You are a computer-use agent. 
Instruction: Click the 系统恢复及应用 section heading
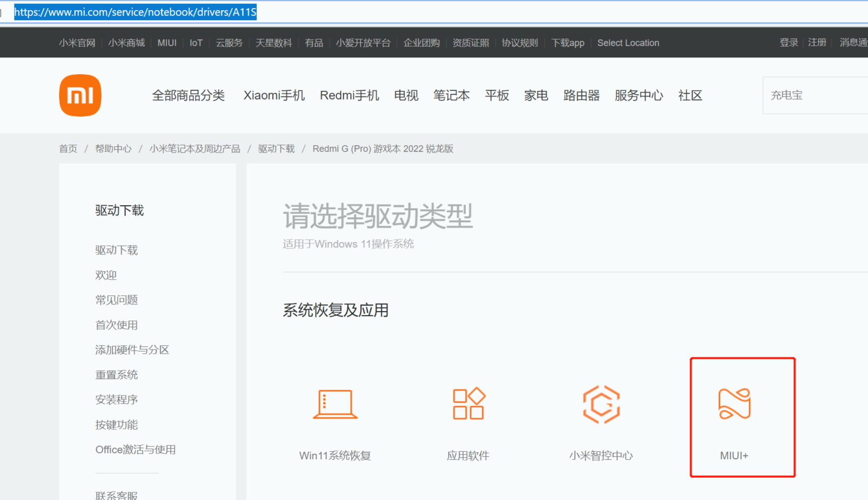(x=336, y=310)
